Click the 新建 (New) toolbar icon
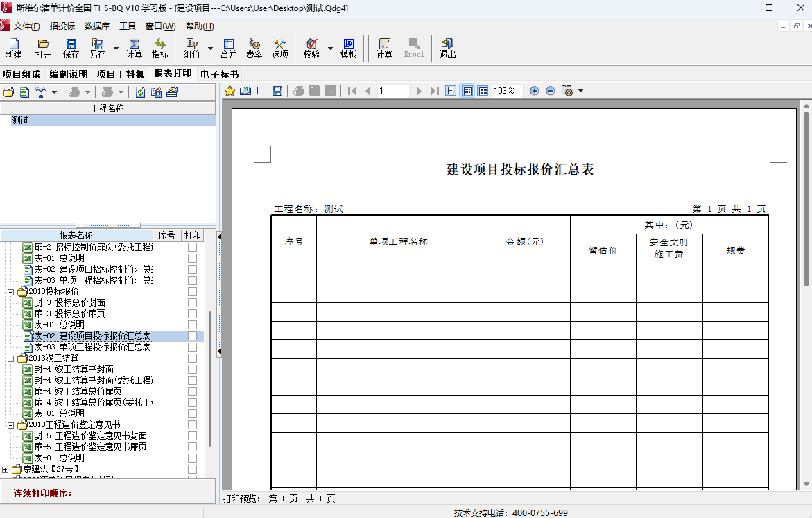 [x=13, y=48]
